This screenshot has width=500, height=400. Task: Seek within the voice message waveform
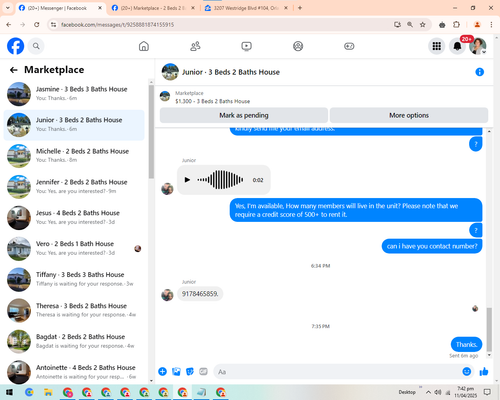[x=220, y=180]
